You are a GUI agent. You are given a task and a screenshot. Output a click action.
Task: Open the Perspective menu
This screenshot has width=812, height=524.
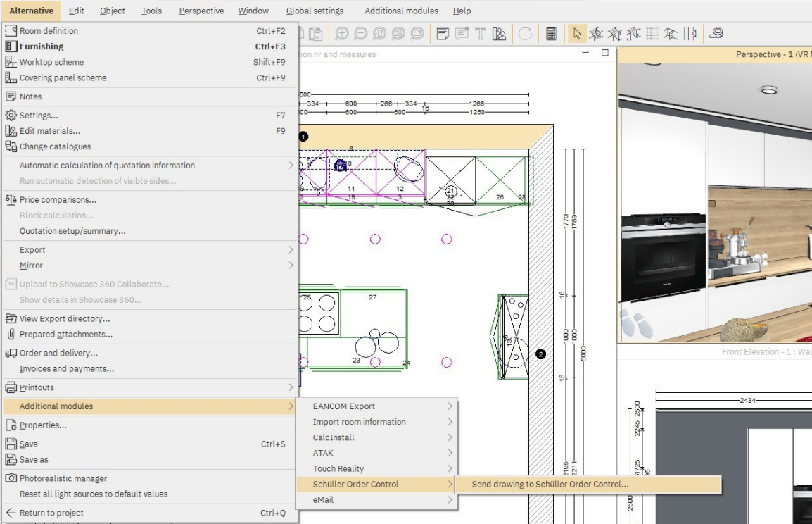click(201, 11)
